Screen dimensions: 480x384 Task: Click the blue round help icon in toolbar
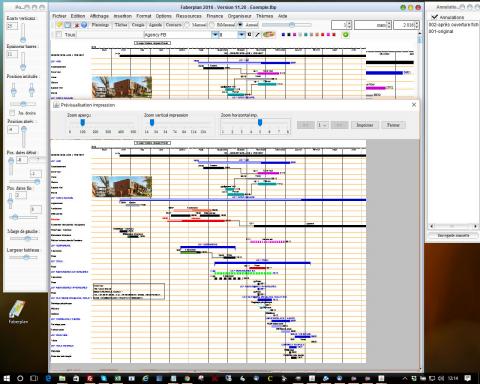tap(84, 25)
